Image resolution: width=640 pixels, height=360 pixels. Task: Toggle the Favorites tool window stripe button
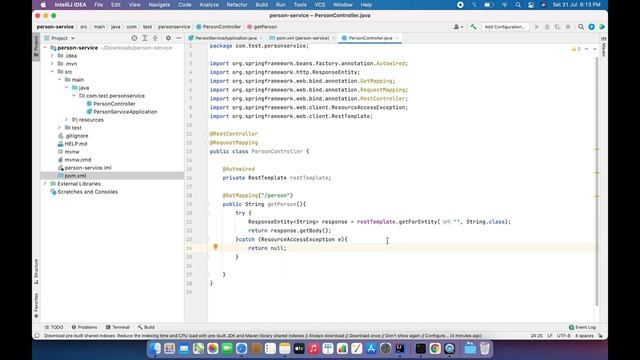click(x=36, y=306)
